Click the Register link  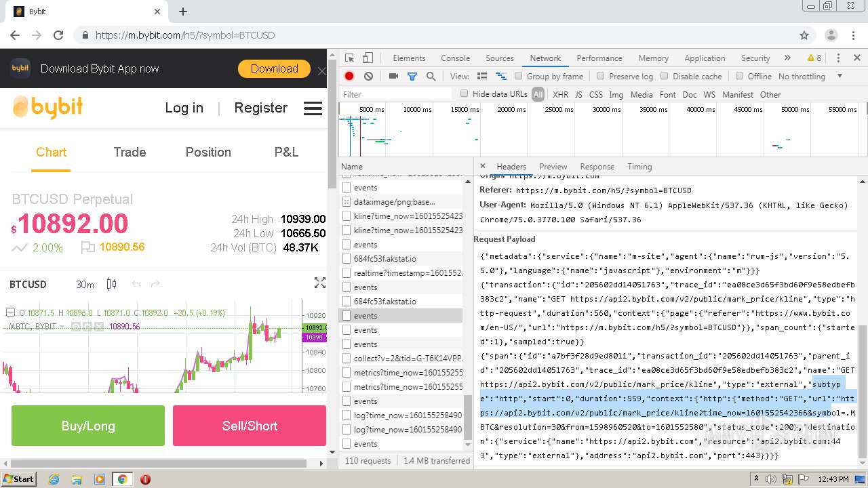click(x=260, y=108)
